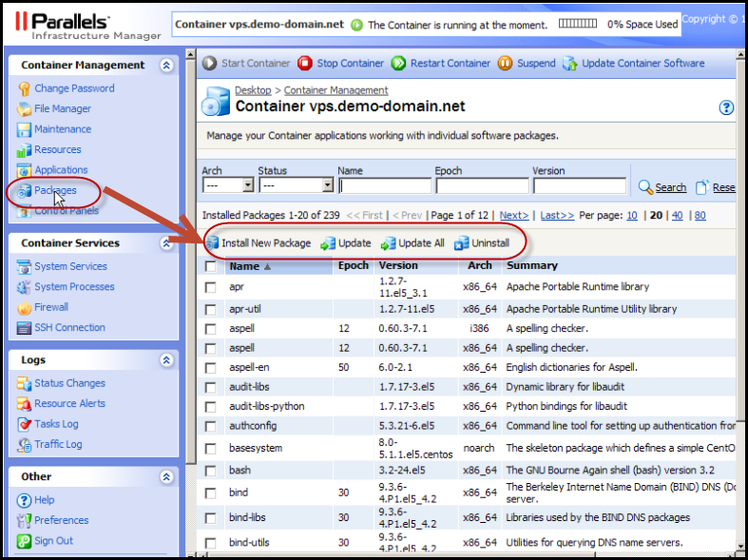Click Install New Package button
This screenshot has height=560, width=748.
259,243
